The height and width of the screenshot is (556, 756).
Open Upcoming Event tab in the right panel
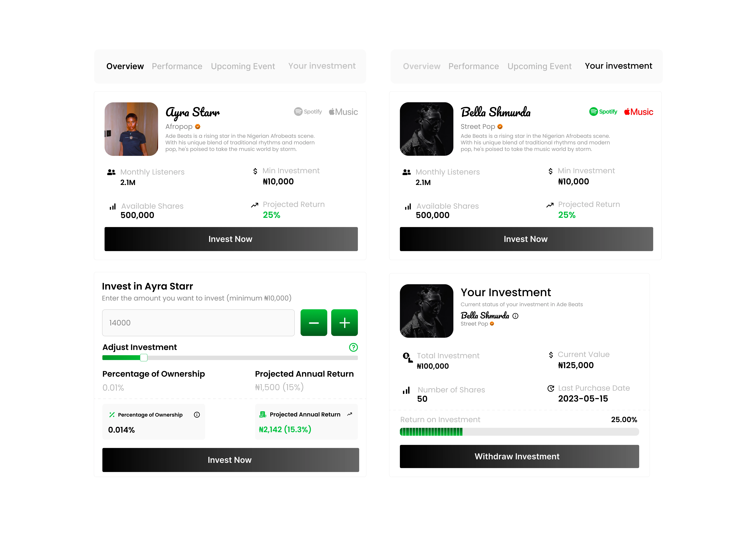[x=539, y=66]
